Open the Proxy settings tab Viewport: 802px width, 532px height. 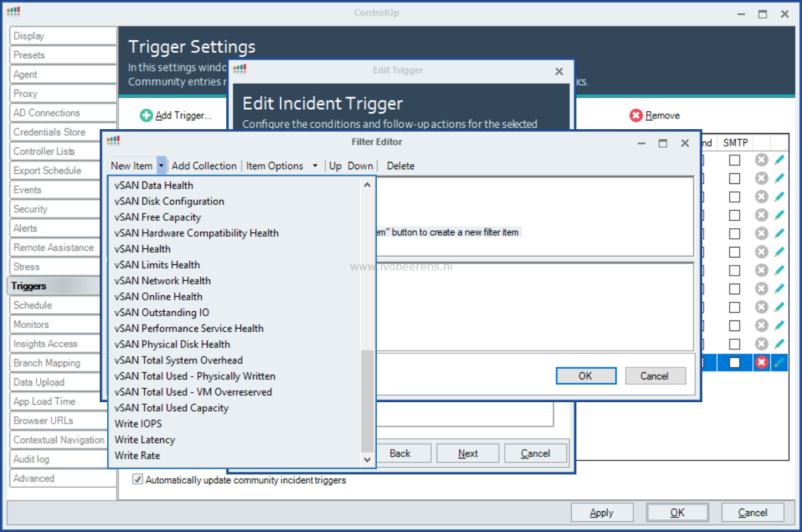(63, 94)
